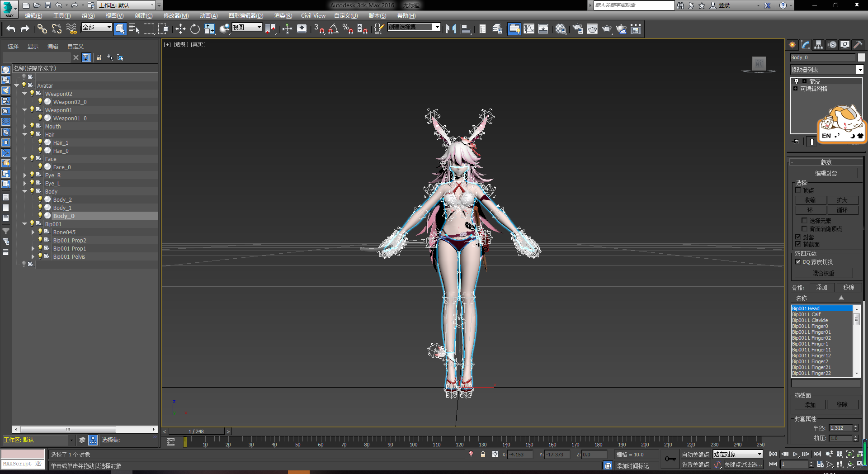Toggle the Angle Snap icon
The height and width of the screenshot is (474, 868).
[x=333, y=29]
